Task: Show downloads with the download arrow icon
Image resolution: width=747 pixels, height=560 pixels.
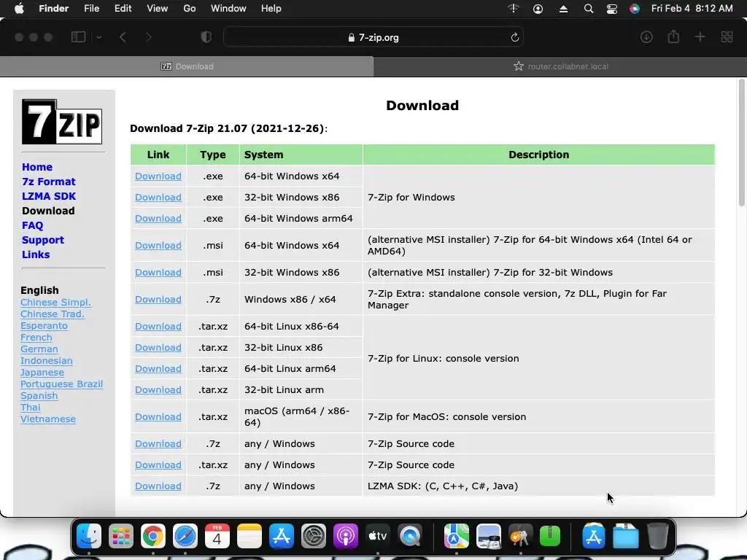Action: (646, 37)
